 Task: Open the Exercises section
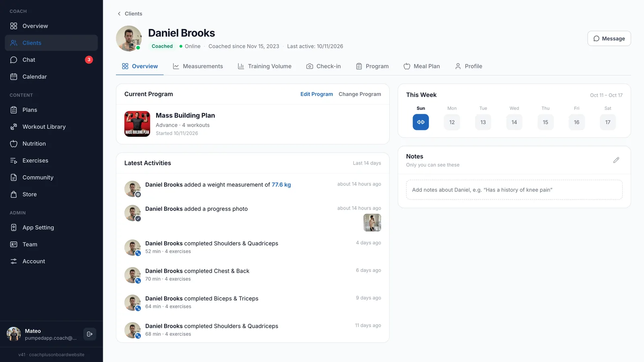point(51,160)
